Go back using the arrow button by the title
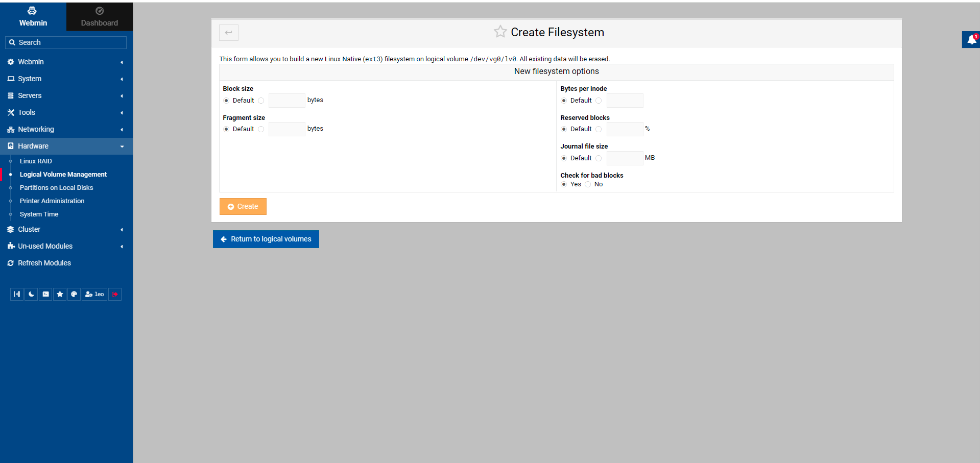980x463 pixels. (229, 32)
